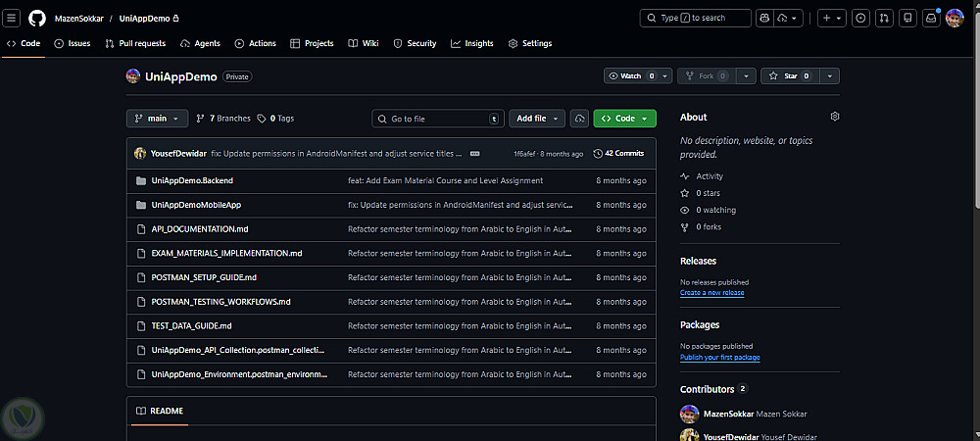Switch to the Issues tab
This screenshot has width=980, height=441.
[x=73, y=44]
